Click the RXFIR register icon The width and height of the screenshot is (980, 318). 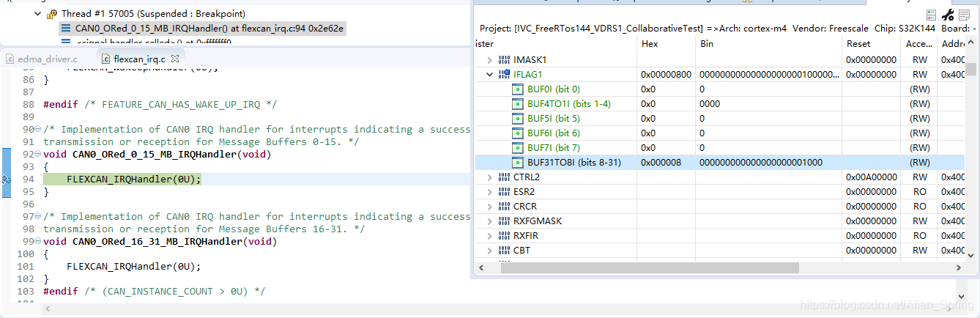pos(504,235)
